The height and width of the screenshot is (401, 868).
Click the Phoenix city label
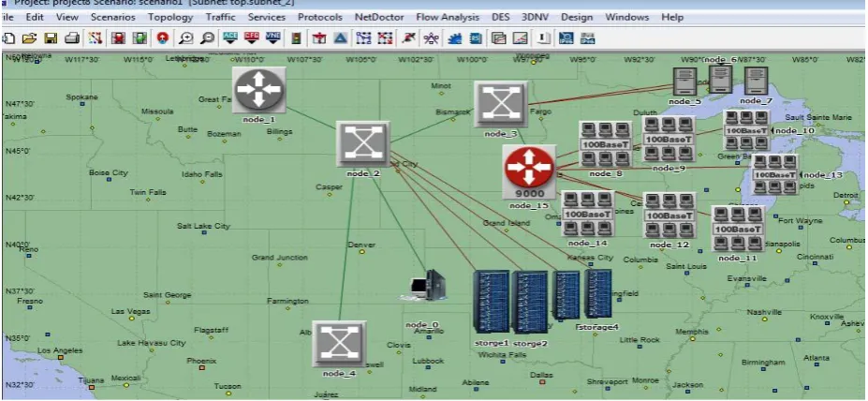pos(201,361)
